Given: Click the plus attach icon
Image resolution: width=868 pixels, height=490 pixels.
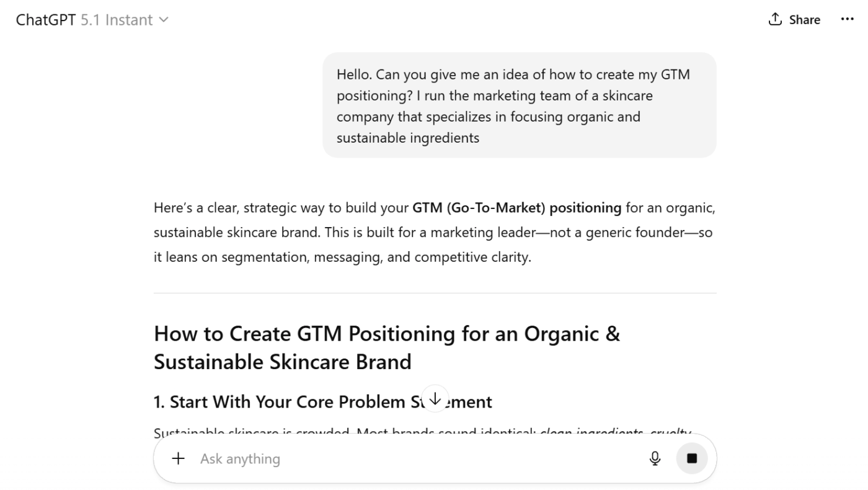Looking at the screenshot, I should tap(179, 458).
